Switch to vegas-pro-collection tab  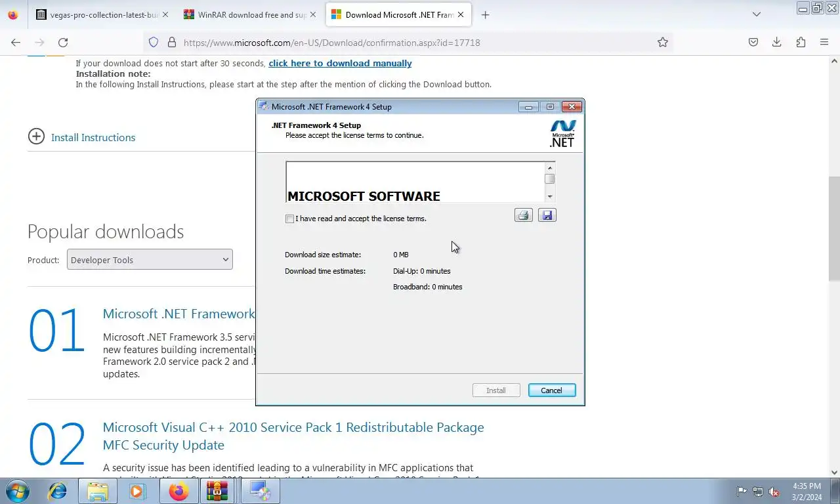pyautogui.click(x=102, y=14)
